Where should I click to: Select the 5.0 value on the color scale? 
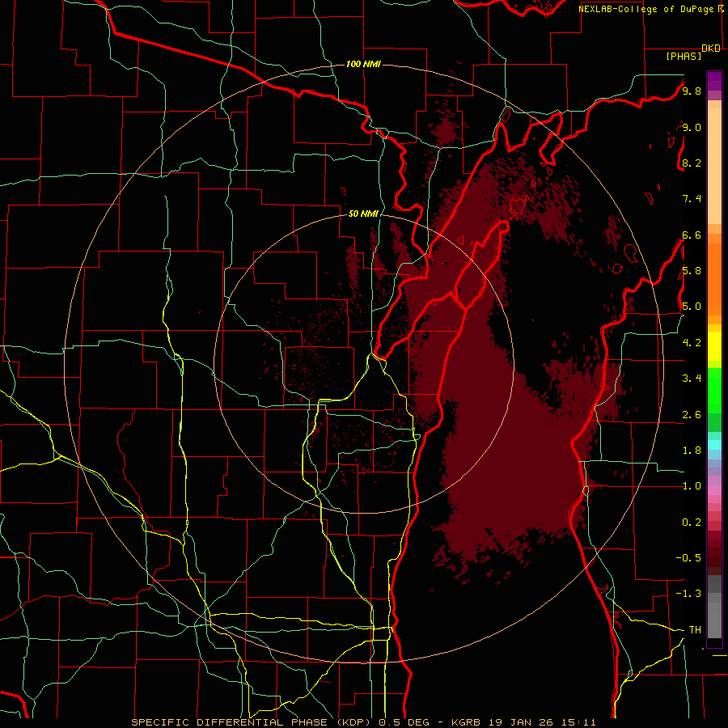(692, 307)
